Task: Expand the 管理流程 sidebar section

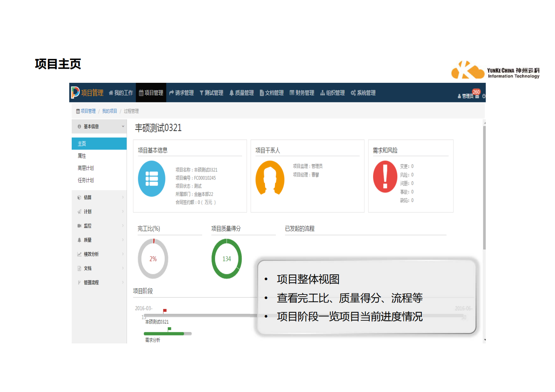Action: tap(99, 282)
